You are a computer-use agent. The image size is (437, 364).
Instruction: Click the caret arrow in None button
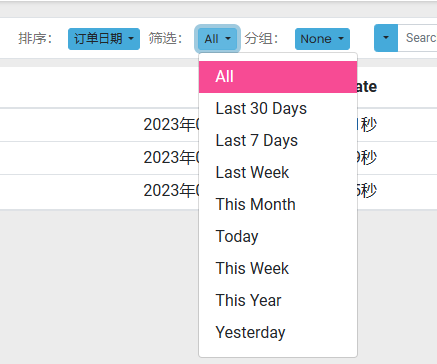[x=341, y=39]
